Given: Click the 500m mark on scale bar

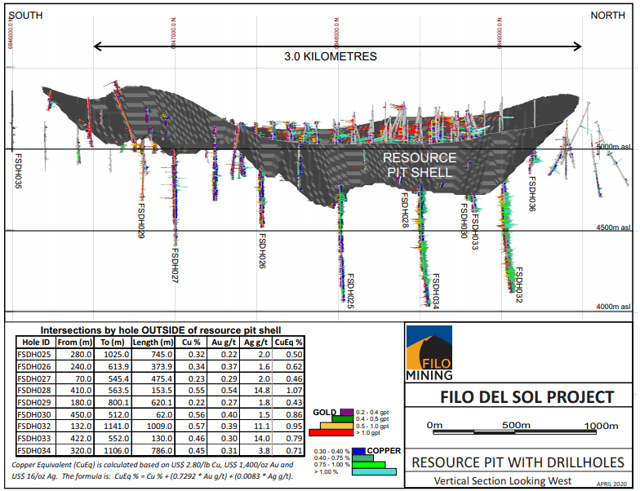Looking at the screenshot, I should [515, 424].
